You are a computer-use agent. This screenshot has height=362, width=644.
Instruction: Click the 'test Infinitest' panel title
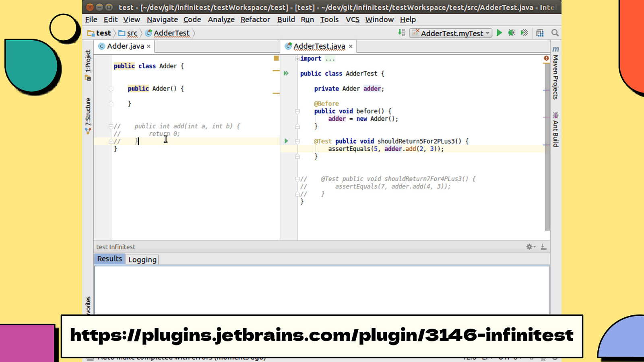(116, 247)
